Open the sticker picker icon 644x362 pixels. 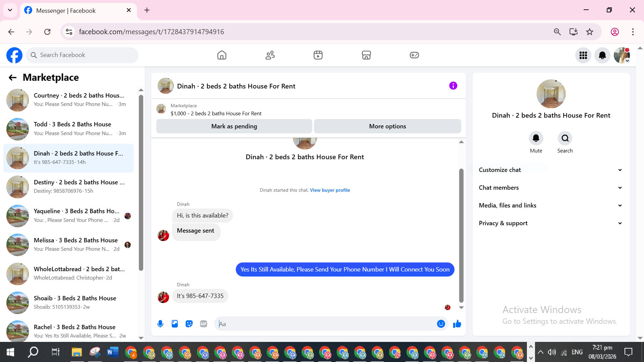[189, 324]
